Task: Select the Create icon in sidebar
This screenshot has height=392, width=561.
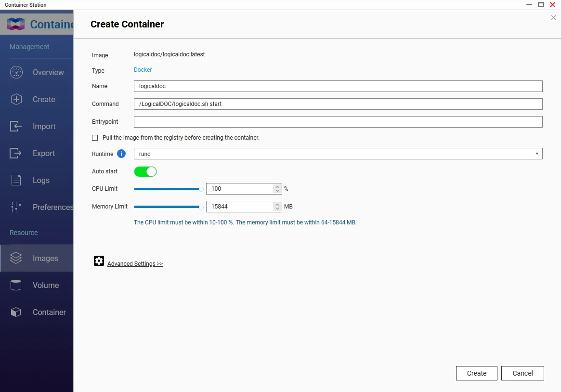Action: click(16, 99)
